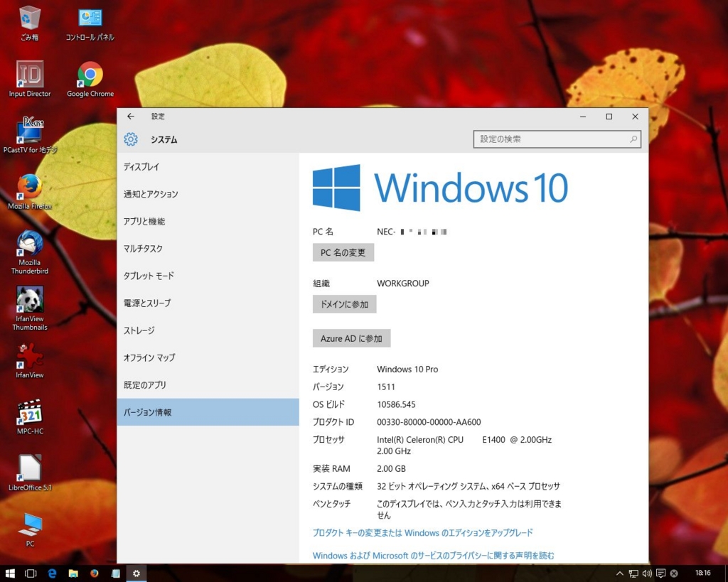Click the version value 1511

[x=386, y=387]
